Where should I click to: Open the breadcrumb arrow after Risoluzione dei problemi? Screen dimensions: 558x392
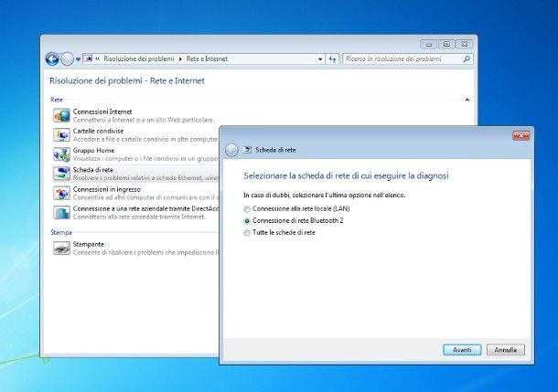click(x=180, y=59)
